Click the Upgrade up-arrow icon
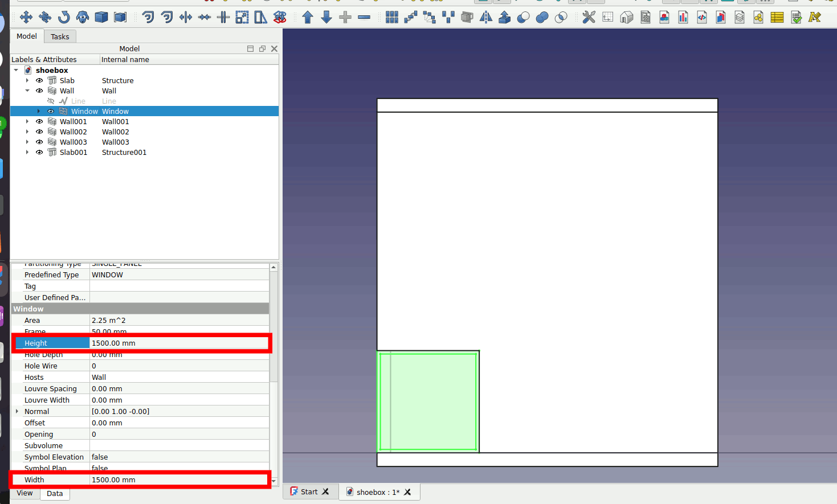Image resolution: width=837 pixels, height=504 pixels. point(308,17)
